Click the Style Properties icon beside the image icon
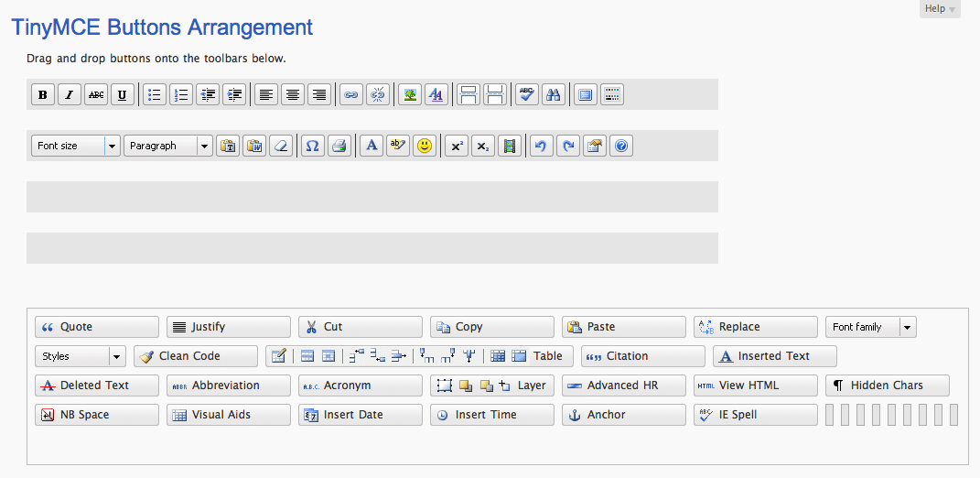 point(436,94)
